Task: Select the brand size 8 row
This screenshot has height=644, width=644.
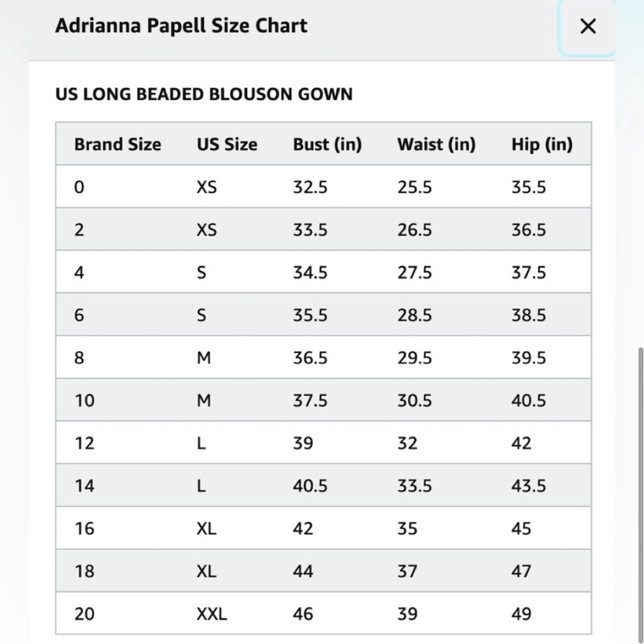Action: (323, 357)
